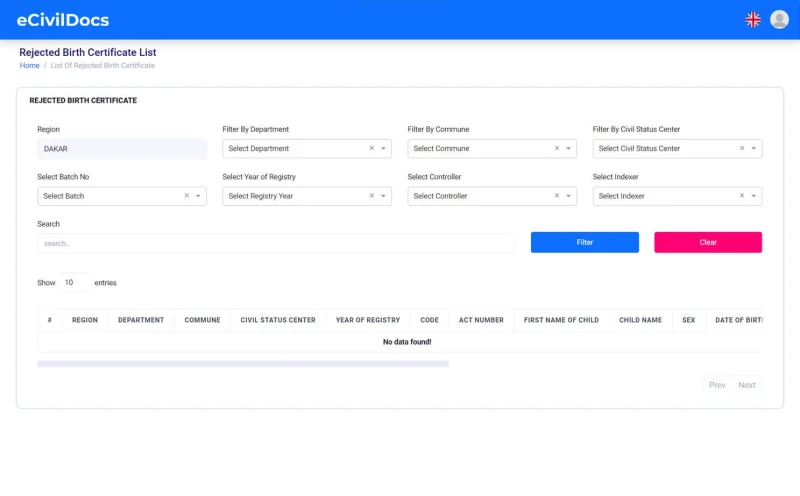Sort by CIVIL STATUS CENTER column header
The width and height of the screenshot is (800, 496).
(x=278, y=320)
